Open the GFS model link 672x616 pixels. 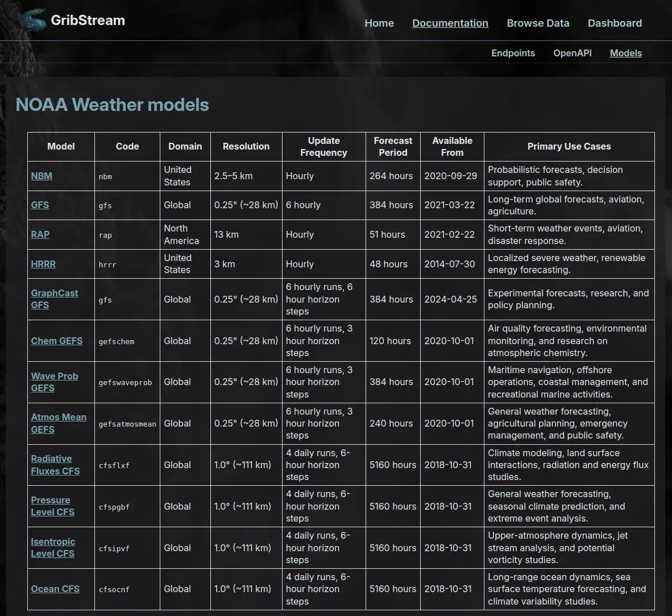[x=40, y=205]
